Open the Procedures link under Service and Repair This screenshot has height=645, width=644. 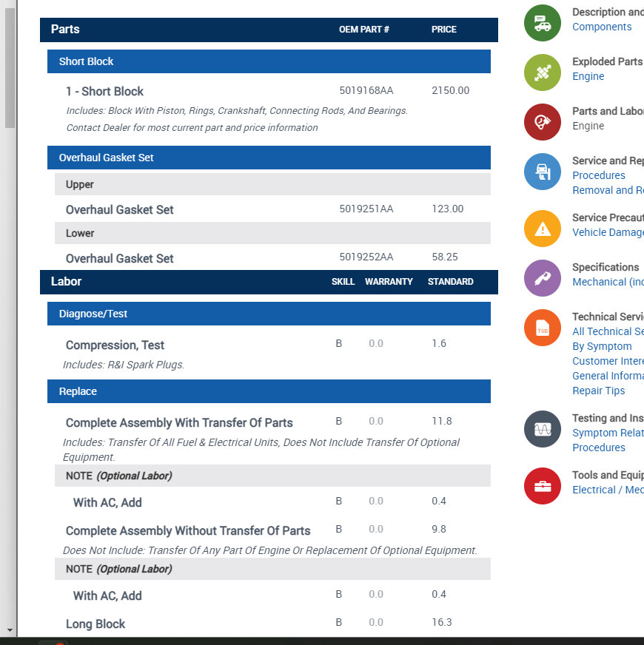[598, 175]
